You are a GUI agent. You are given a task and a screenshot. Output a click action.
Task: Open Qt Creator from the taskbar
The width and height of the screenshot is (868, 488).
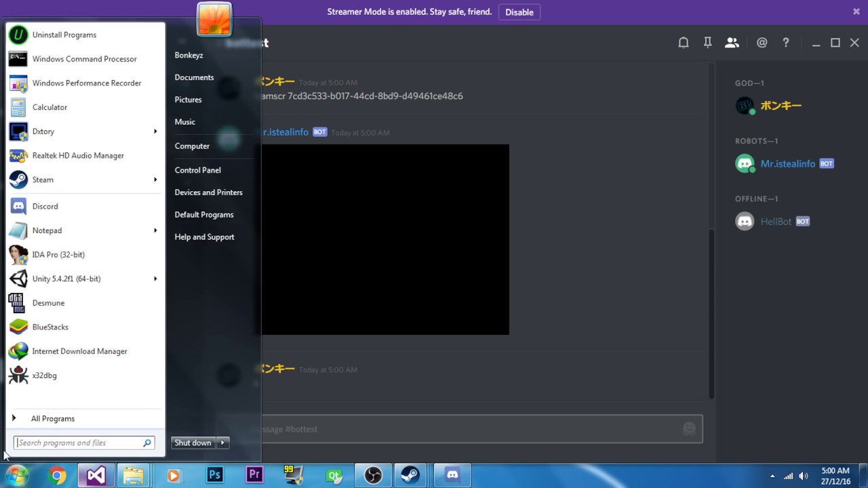pyautogui.click(x=334, y=476)
